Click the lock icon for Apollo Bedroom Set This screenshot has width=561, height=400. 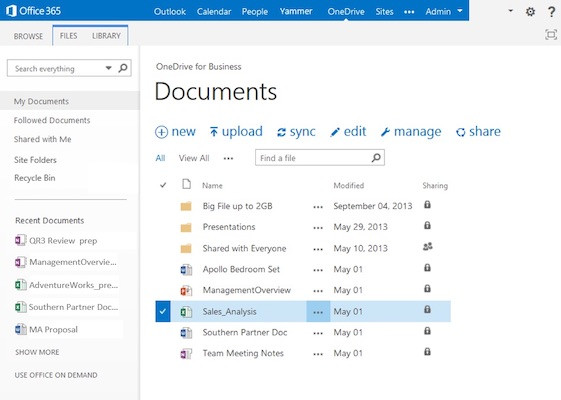[x=427, y=268]
